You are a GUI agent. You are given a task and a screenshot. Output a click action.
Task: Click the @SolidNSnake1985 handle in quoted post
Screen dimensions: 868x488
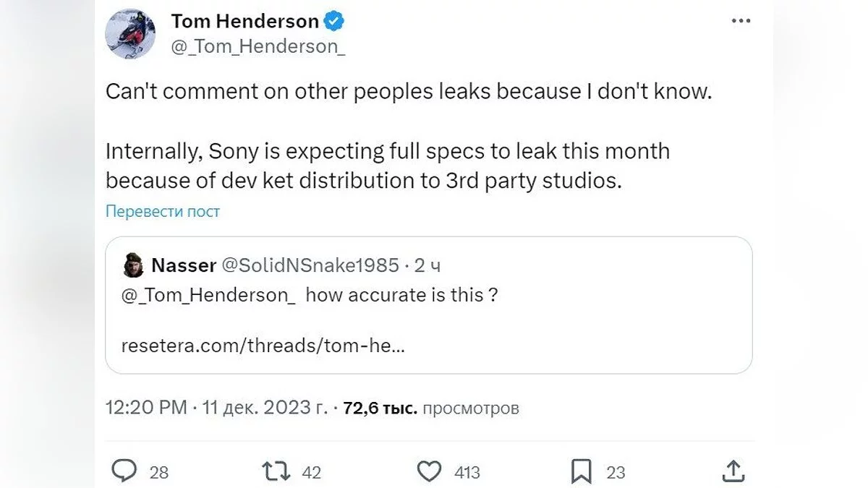coord(310,265)
